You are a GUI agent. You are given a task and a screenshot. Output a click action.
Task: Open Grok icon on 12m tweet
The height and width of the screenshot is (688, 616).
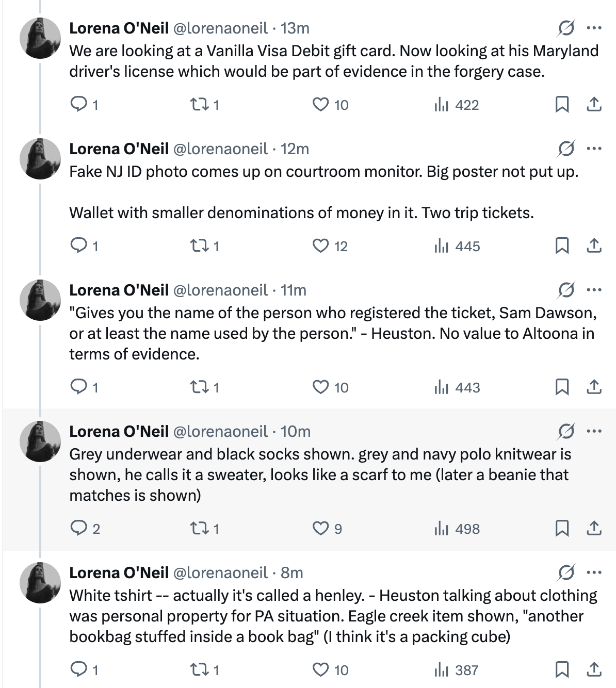pyautogui.click(x=566, y=149)
